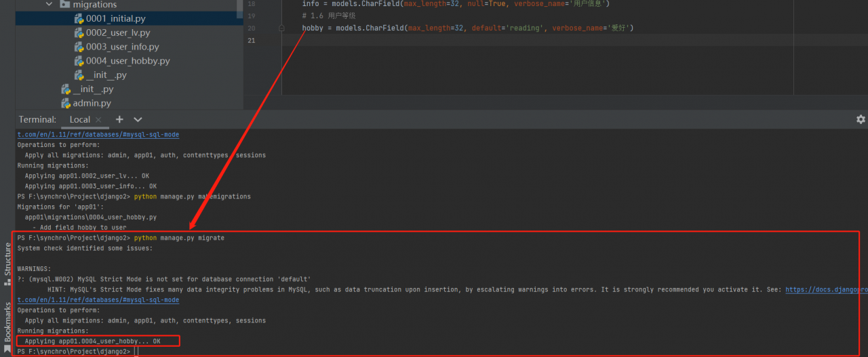Switch to the Local terminal tab
The image size is (868, 357).
point(79,119)
